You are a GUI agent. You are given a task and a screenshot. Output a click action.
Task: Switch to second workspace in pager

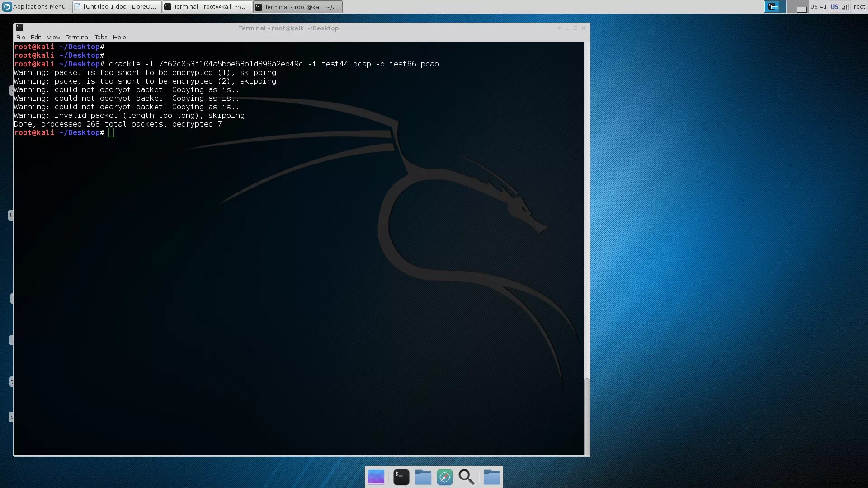pos(797,7)
